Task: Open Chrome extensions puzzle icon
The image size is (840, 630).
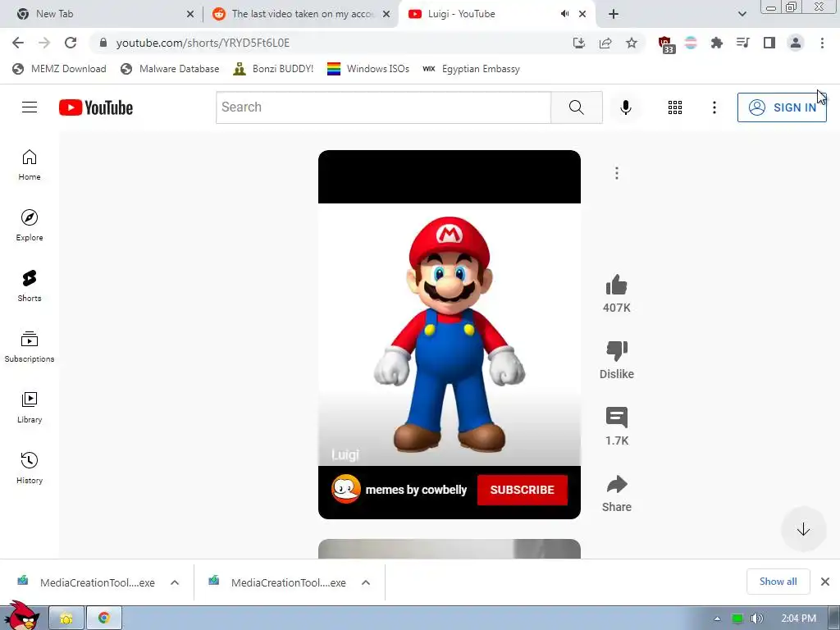Action: [716, 43]
